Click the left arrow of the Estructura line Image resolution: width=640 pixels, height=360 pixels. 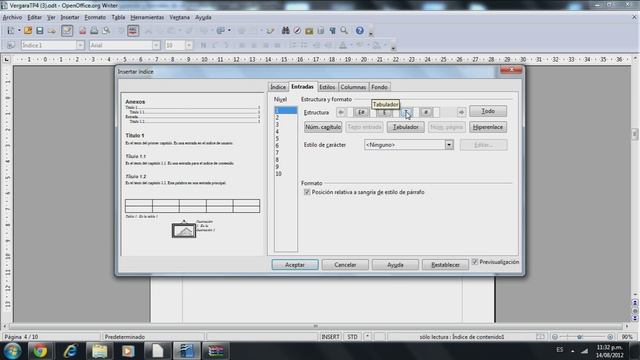pos(341,112)
